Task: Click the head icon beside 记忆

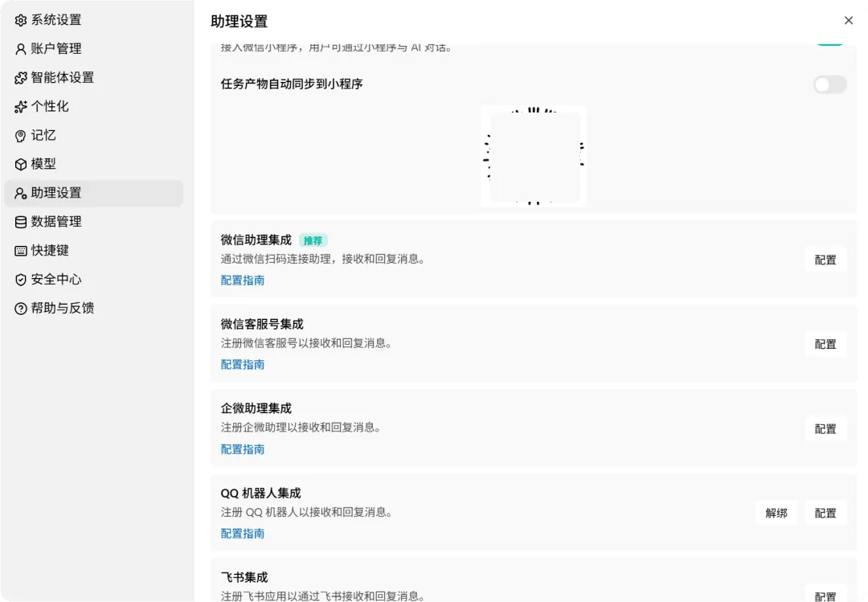Action: click(20, 136)
